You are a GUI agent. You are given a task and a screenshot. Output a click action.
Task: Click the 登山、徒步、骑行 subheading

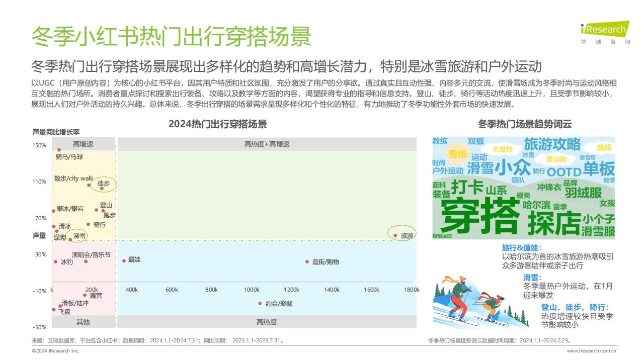tap(575, 307)
